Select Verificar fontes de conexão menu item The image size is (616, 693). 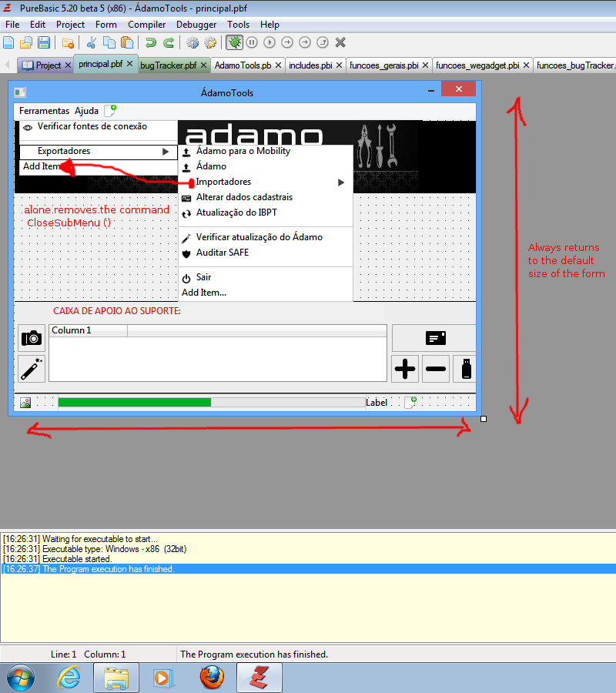pos(98,126)
